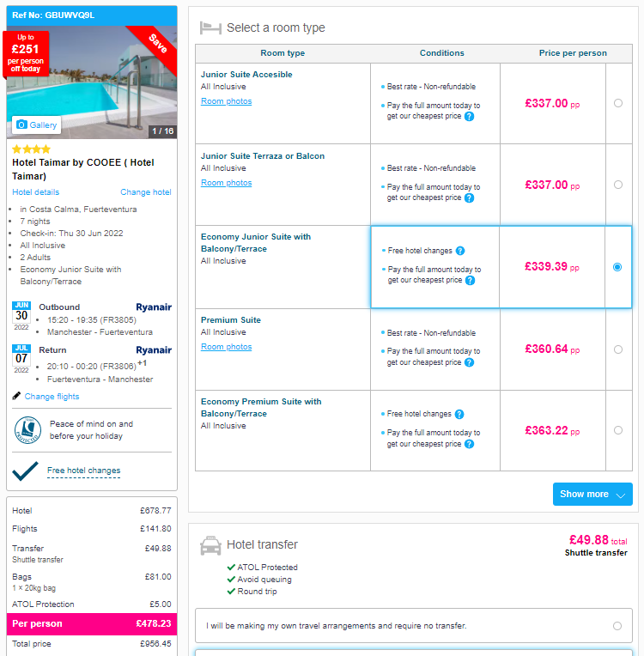The height and width of the screenshot is (656, 644).
Task: Select Junior Suite Accesible room radio button
Action: pyautogui.click(x=618, y=103)
